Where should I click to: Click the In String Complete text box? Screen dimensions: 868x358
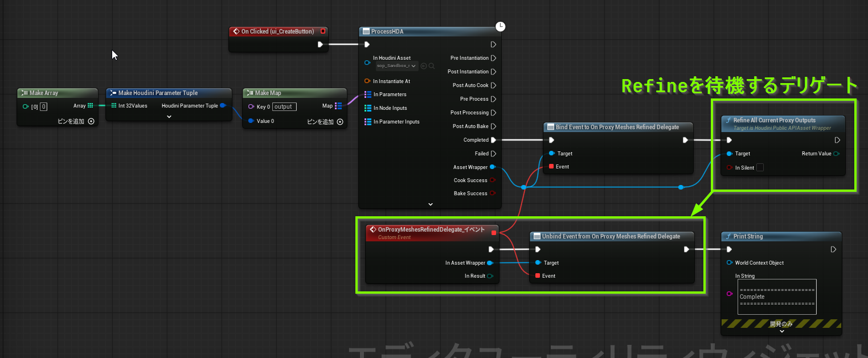(x=777, y=297)
